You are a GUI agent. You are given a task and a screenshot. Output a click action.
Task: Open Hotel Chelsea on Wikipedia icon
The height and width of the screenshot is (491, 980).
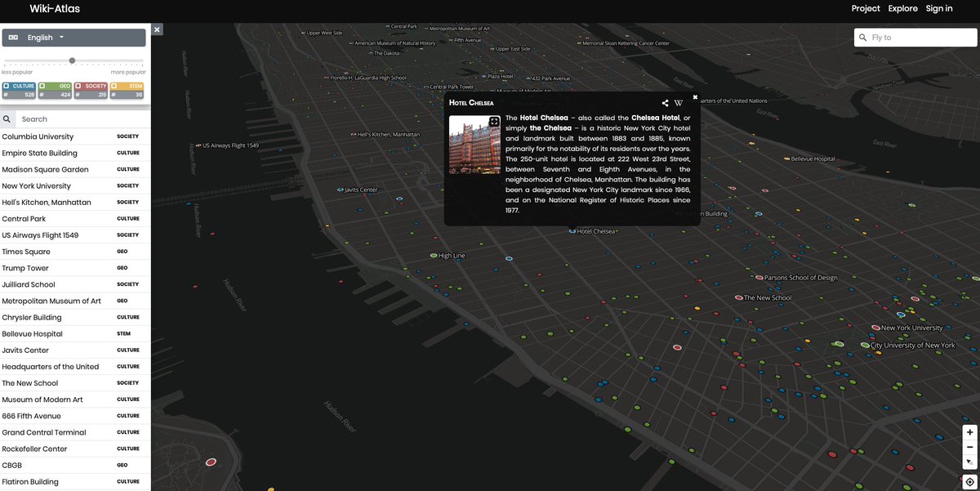pos(679,103)
